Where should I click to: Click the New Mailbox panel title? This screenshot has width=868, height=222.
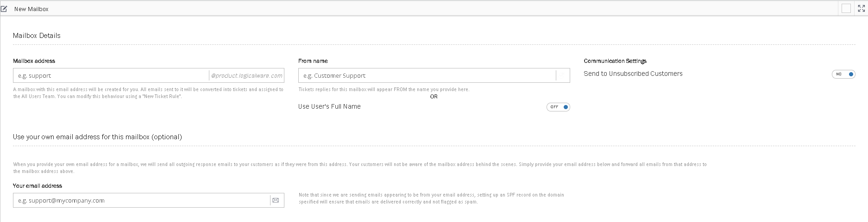pyautogui.click(x=31, y=9)
